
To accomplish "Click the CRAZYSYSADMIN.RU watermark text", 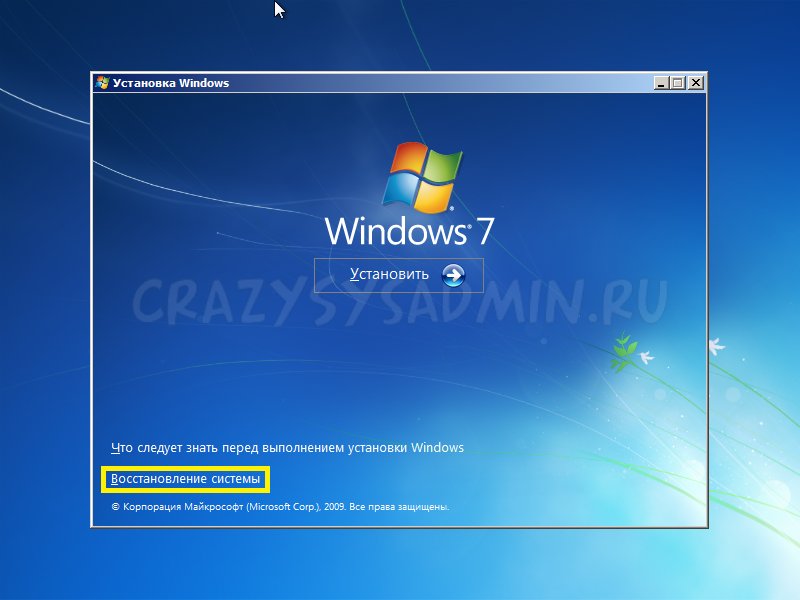I will tap(400, 302).
